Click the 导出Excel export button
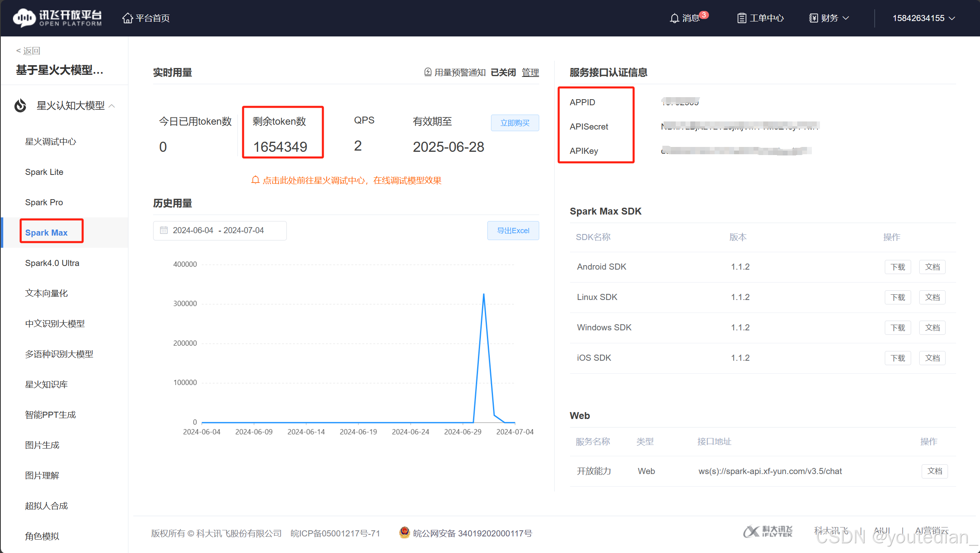Viewport: 980px width, 553px height. pyautogui.click(x=513, y=230)
